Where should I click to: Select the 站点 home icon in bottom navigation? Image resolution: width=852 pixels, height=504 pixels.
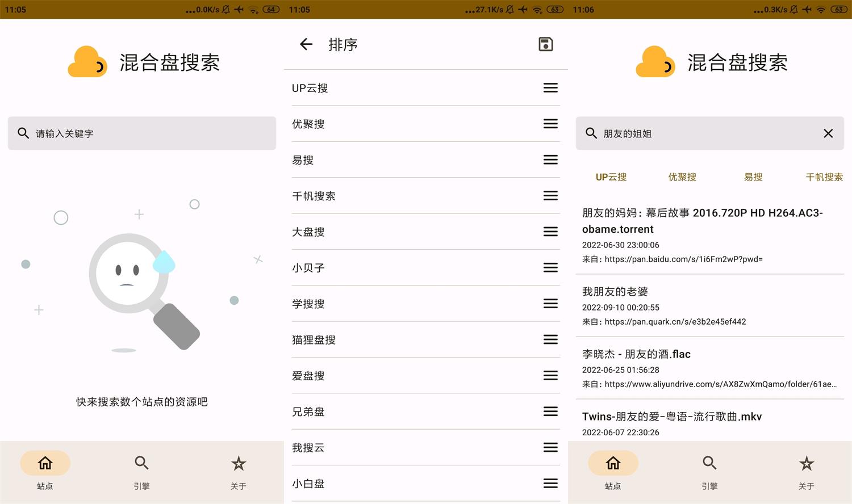coord(45,463)
